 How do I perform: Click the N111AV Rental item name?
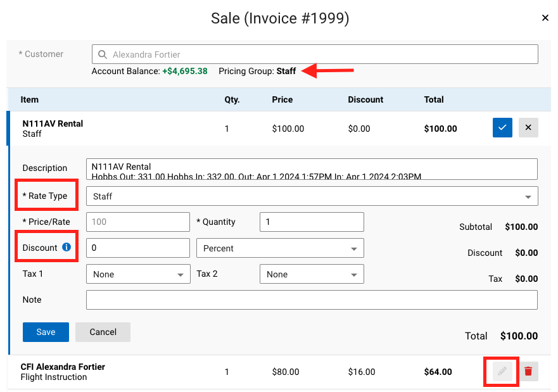point(53,123)
